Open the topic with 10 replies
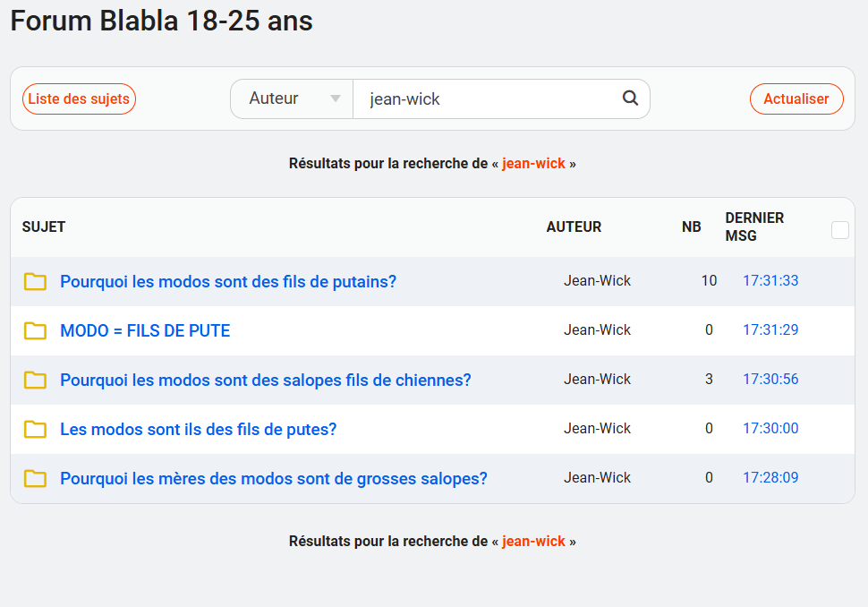 coord(228,281)
